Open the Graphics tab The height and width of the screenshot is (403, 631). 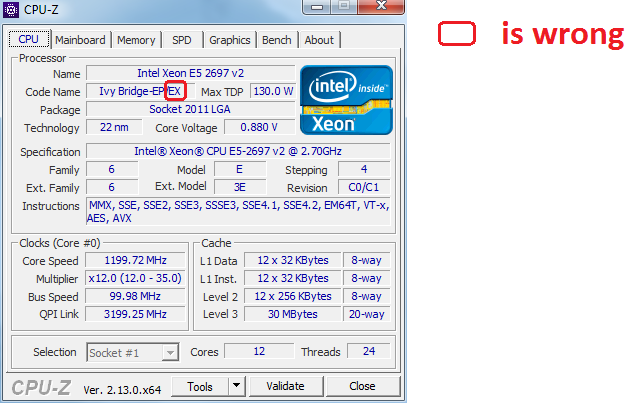click(x=230, y=40)
